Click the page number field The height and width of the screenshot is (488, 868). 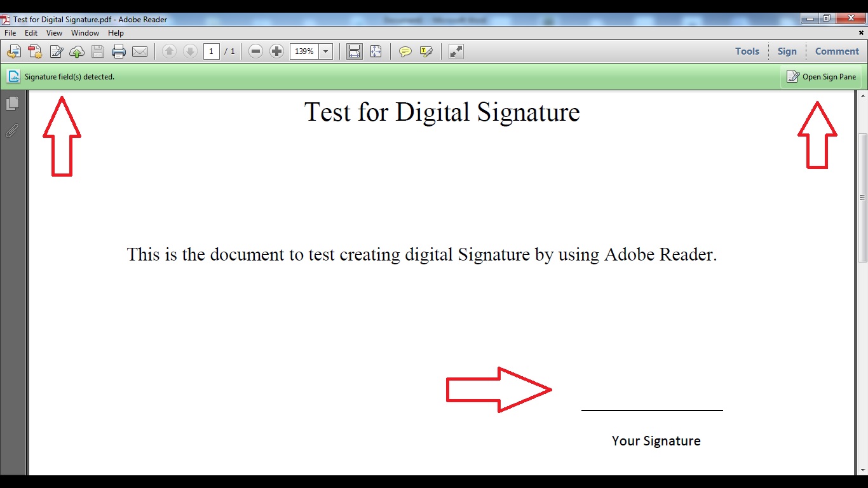point(212,51)
